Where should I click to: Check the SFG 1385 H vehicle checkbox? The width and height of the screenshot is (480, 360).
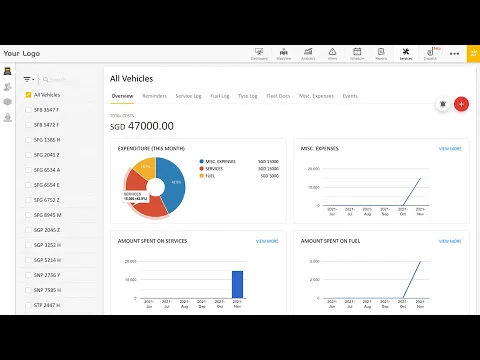click(x=28, y=140)
